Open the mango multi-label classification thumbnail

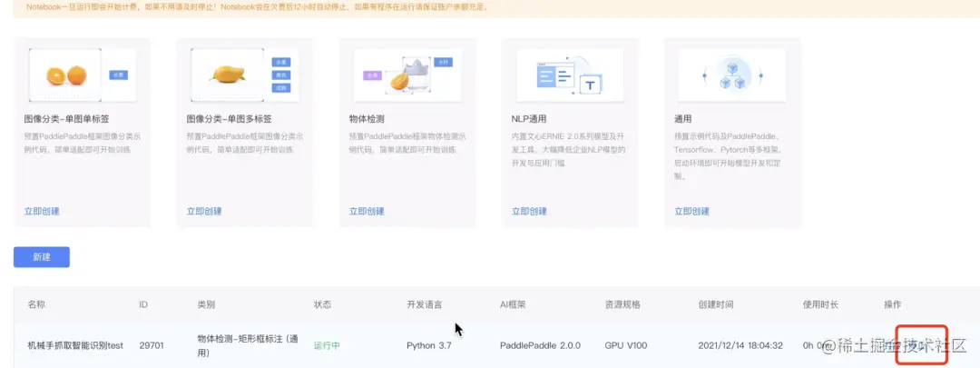[244, 75]
